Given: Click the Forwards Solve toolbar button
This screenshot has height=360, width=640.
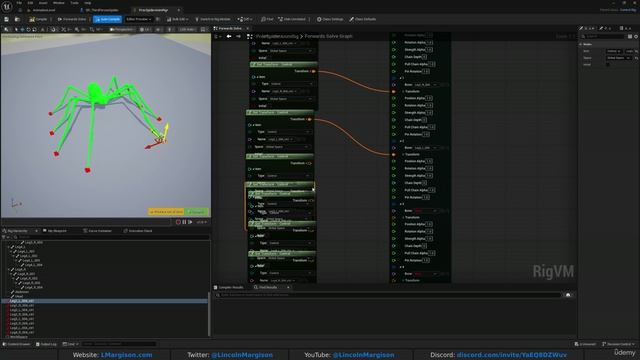Looking at the screenshot, I should pos(72,19).
